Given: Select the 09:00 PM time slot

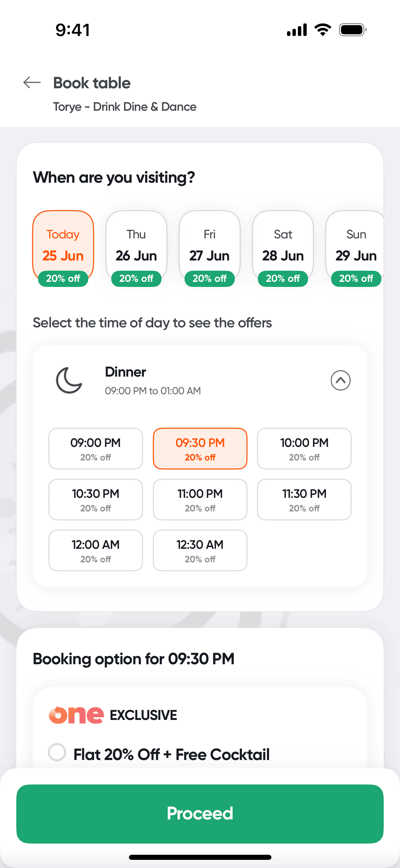Looking at the screenshot, I should (x=96, y=449).
